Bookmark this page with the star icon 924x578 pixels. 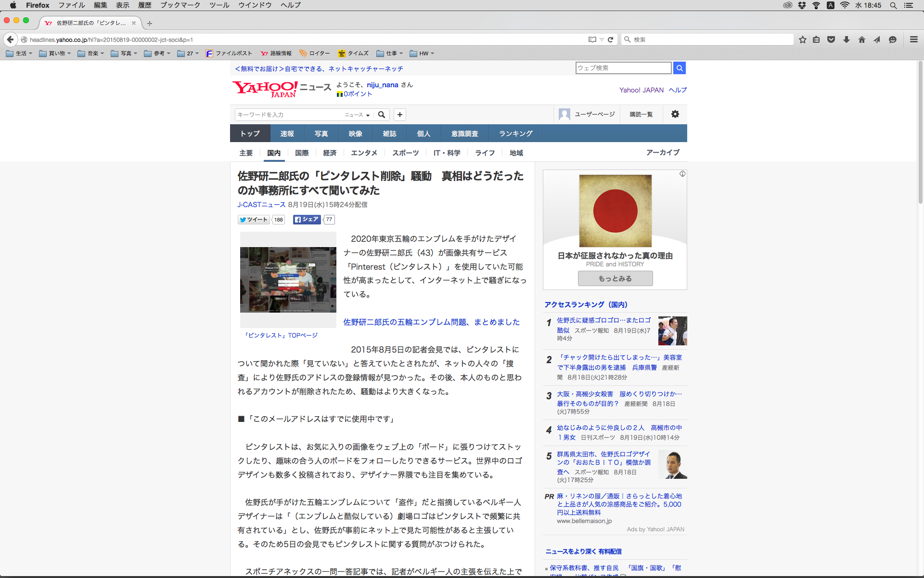tap(802, 39)
